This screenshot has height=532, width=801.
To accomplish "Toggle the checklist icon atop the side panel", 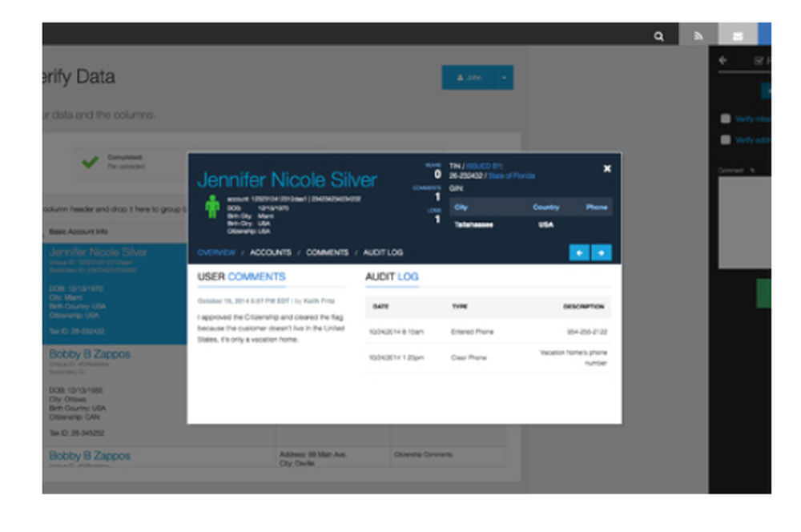I will (x=759, y=59).
